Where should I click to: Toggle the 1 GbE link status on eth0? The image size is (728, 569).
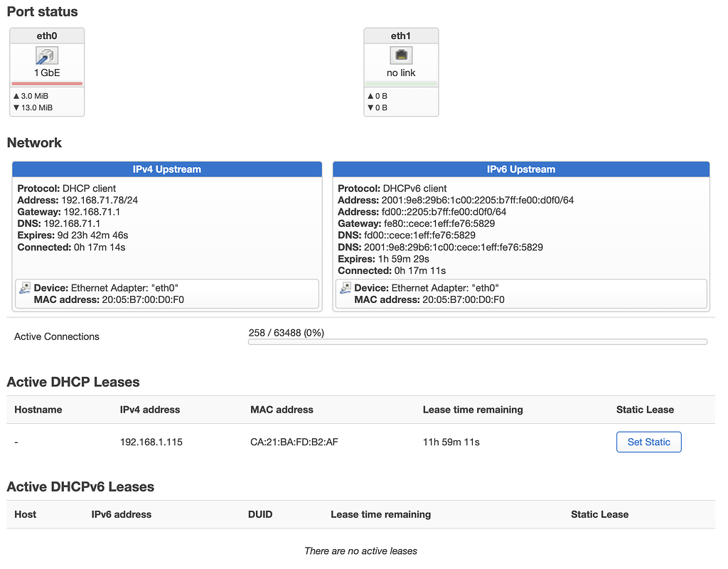(x=46, y=72)
